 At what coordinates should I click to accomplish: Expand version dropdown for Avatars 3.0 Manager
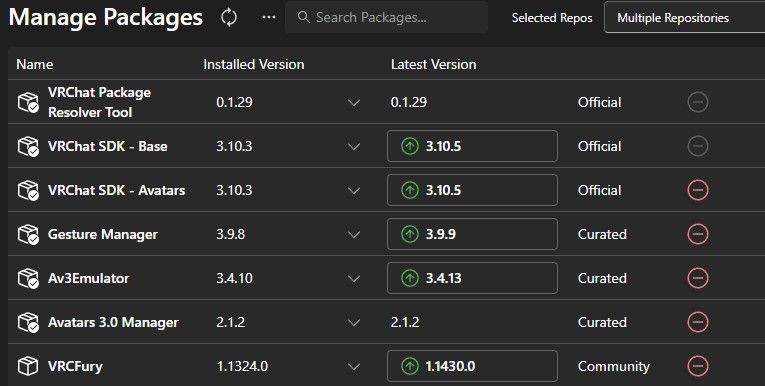click(354, 322)
